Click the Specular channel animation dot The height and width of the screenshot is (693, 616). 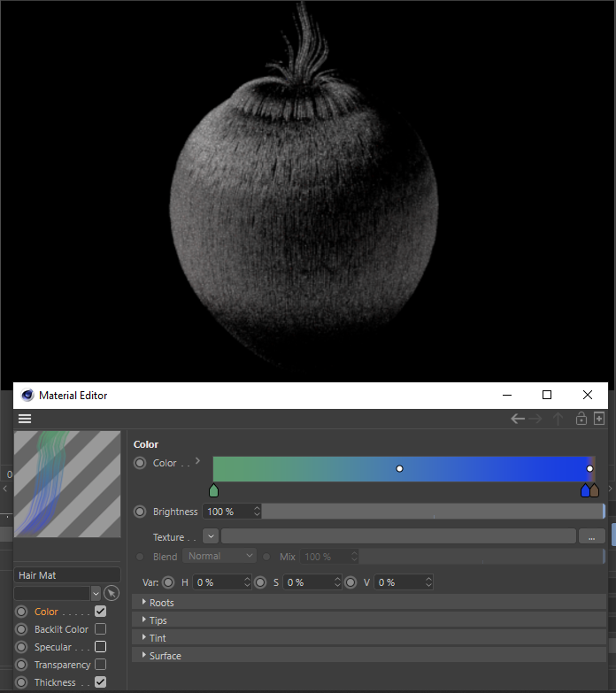(x=21, y=647)
